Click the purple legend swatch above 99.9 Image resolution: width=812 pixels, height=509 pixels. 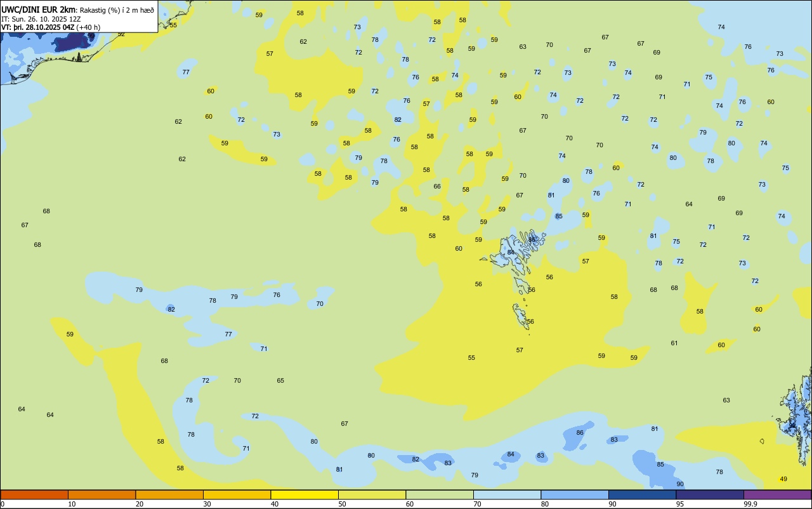[x=777, y=494]
